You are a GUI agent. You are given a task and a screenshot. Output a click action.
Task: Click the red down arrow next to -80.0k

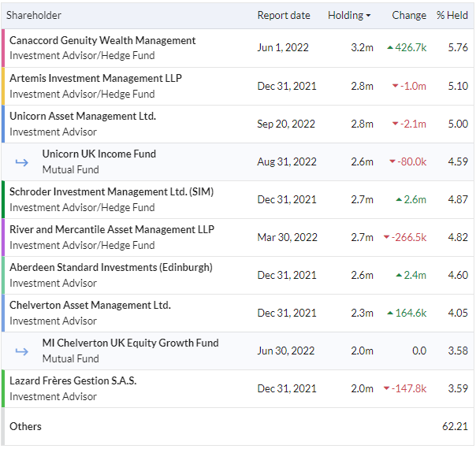[x=392, y=161]
